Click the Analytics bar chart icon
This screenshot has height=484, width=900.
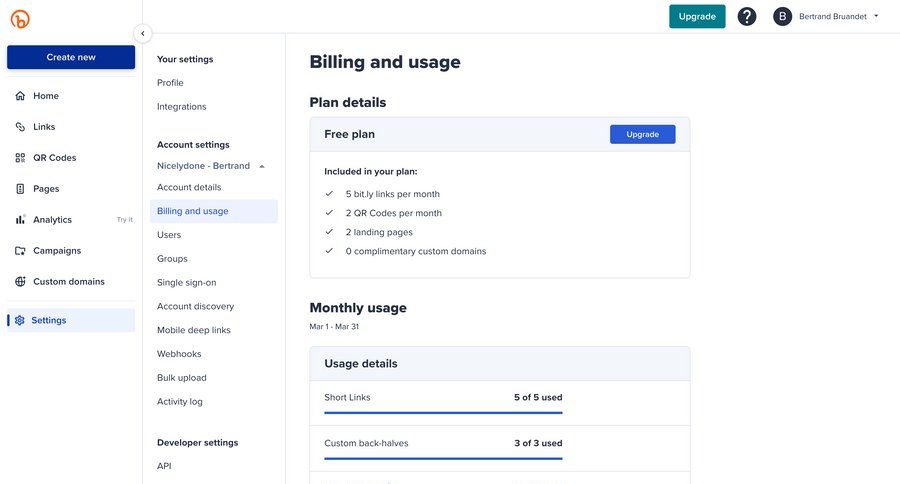(20, 219)
